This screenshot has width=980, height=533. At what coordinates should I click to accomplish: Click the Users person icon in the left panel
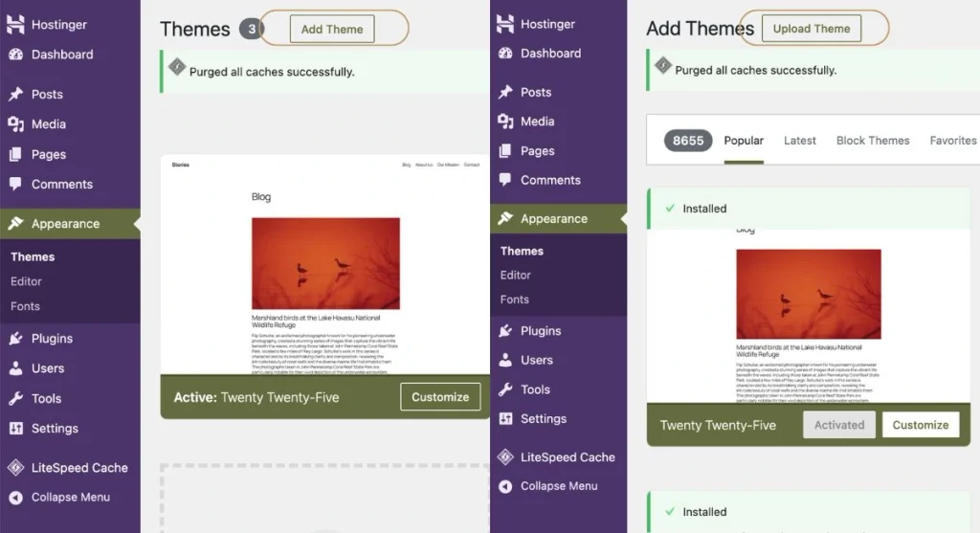(x=15, y=368)
